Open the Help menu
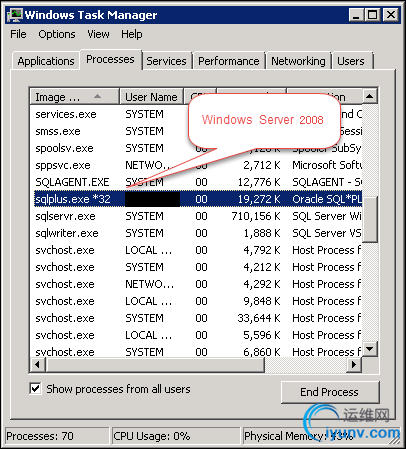Image resolution: width=406 pixels, height=449 pixels. coord(132,34)
